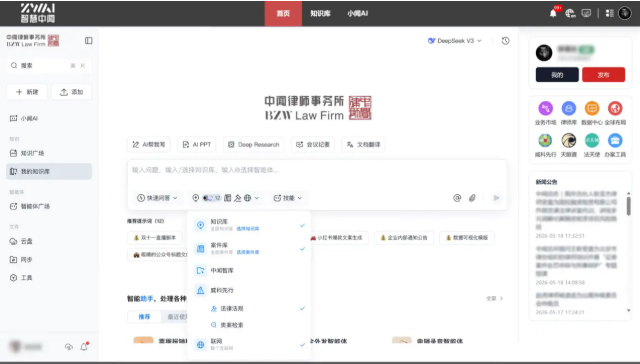Open 全球布局 red globe icon

click(x=615, y=109)
